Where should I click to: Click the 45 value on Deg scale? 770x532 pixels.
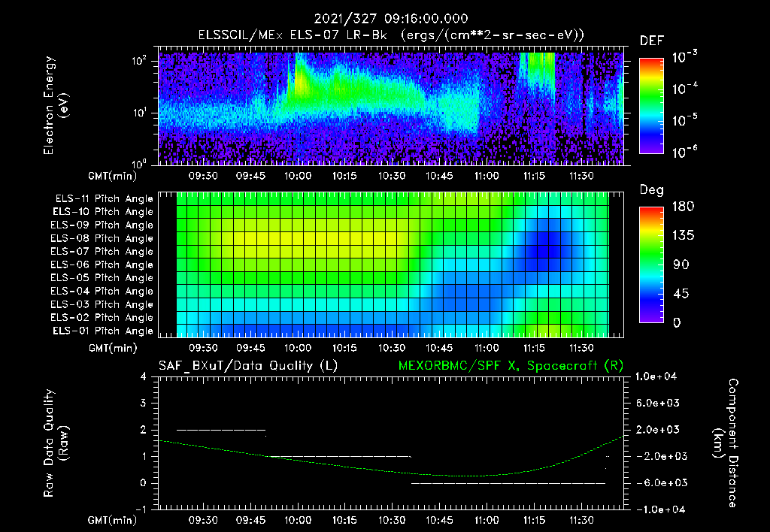(x=681, y=294)
